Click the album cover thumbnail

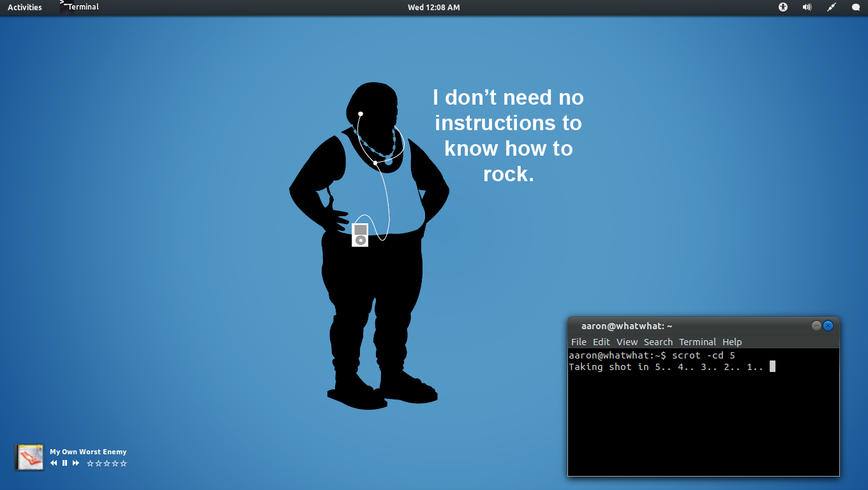[x=29, y=457]
